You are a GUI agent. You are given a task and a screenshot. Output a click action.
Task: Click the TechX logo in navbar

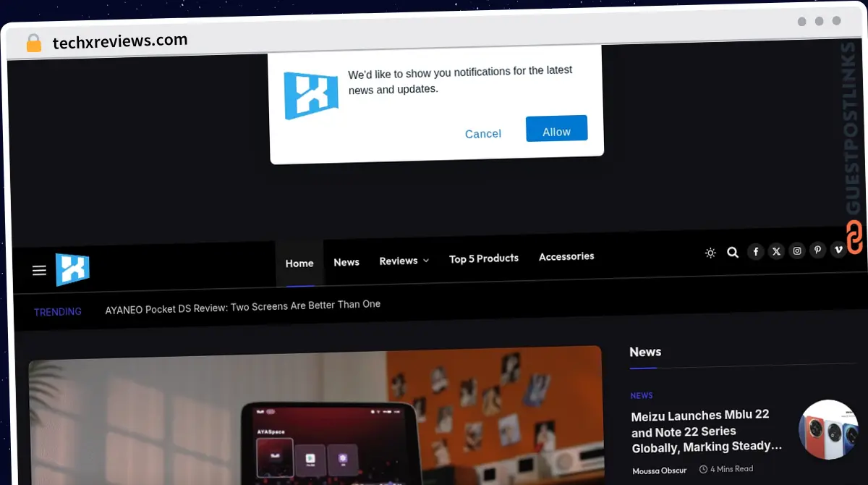(72, 269)
